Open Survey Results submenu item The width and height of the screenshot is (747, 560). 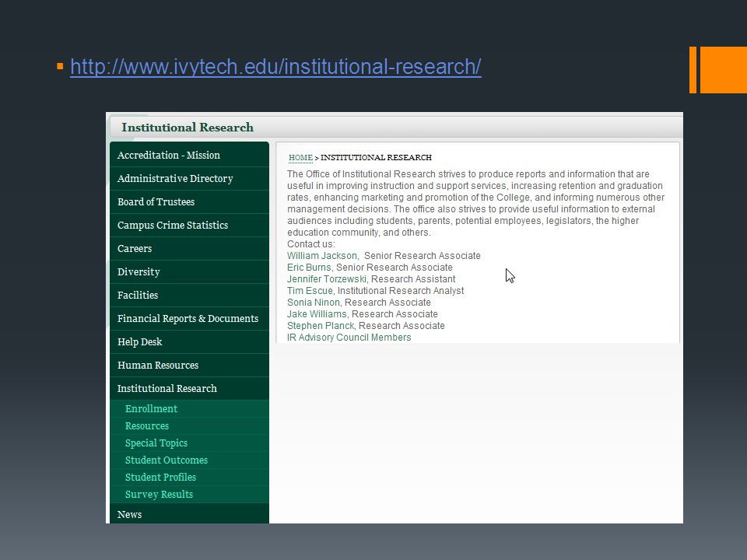pyautogui.click(x=189, y=495)
